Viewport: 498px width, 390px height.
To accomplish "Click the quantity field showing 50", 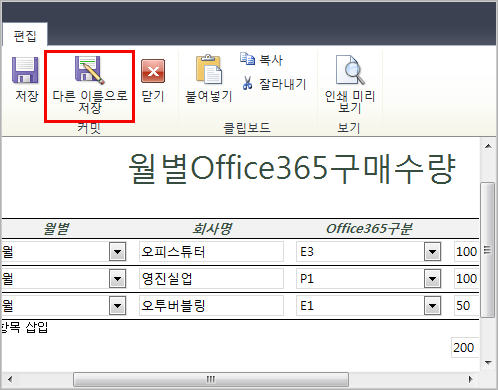I will click(x=466, y=306).
